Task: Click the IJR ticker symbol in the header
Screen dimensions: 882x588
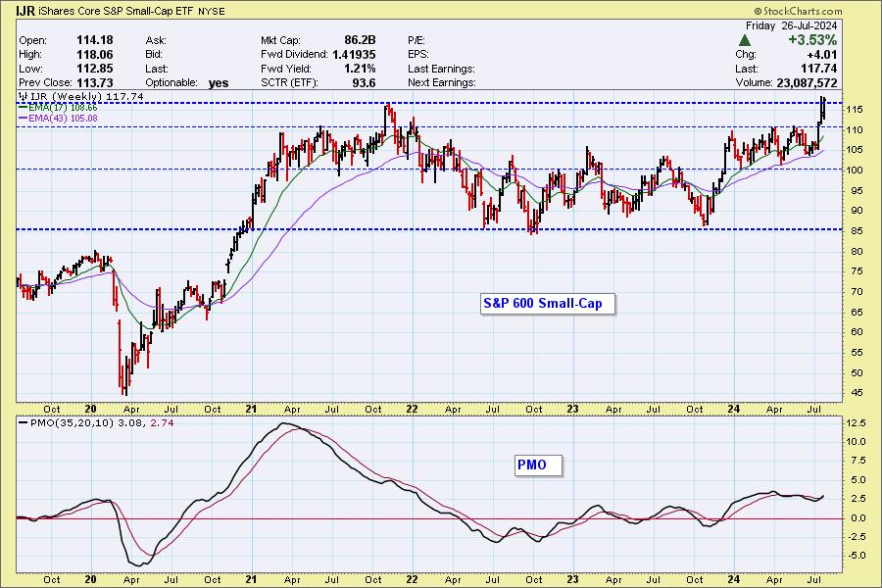Action: [x=25, y=11]
